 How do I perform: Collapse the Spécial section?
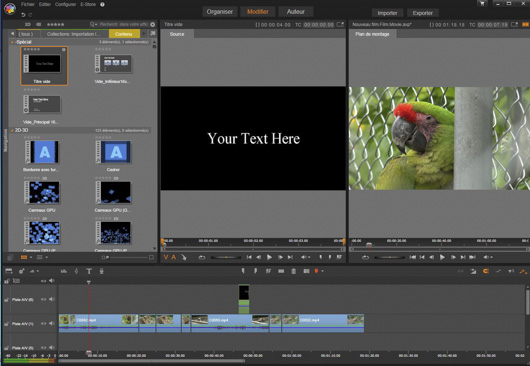coord(12,42)
